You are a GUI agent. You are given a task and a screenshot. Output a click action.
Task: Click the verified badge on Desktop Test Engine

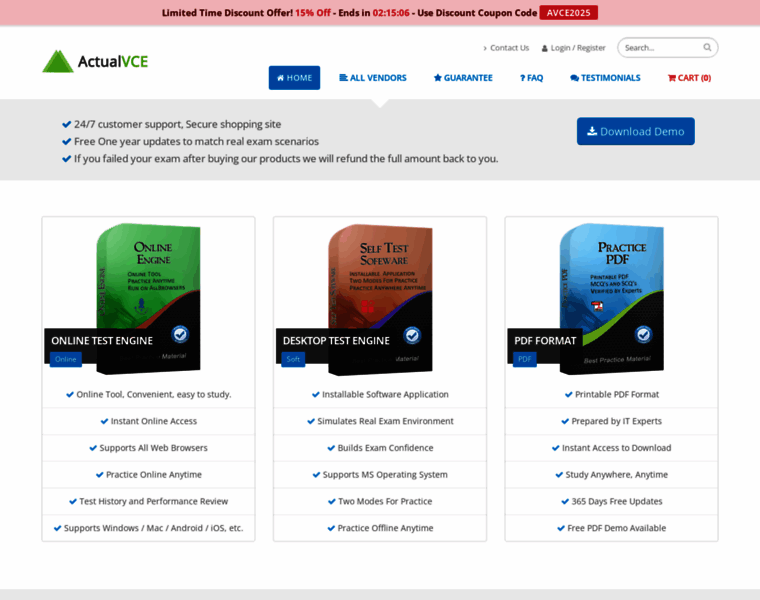[412, 335]
